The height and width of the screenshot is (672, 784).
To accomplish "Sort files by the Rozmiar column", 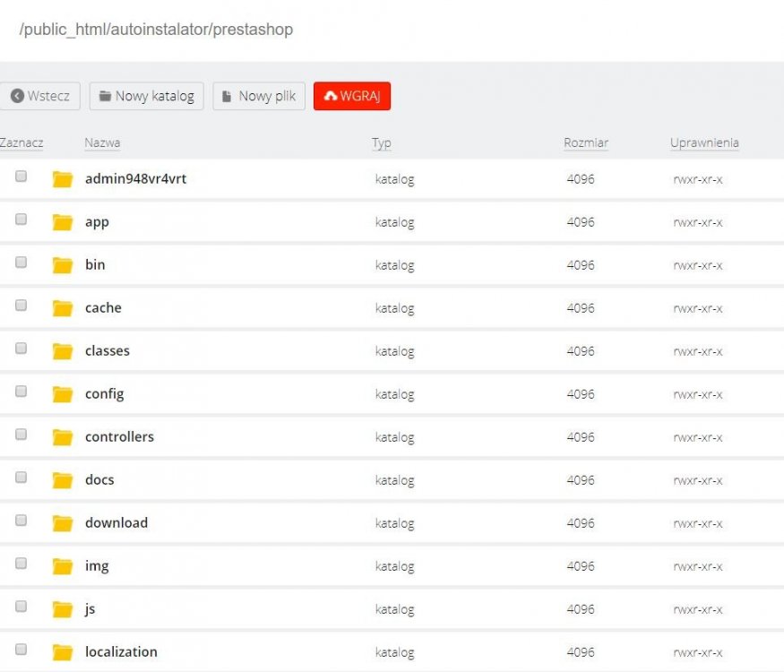I will [586, 142].
